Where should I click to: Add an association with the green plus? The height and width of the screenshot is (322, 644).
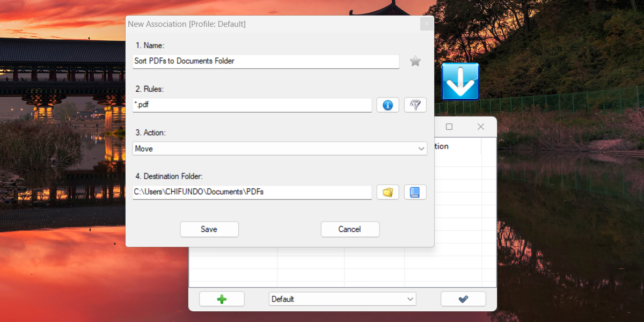coord(222,299)
